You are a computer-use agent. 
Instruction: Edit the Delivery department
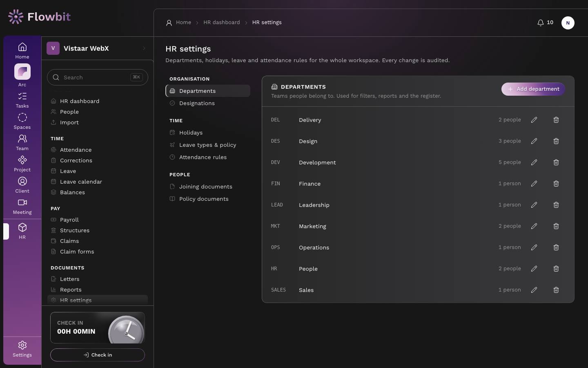pyautogui.click(x=534, y=120)
